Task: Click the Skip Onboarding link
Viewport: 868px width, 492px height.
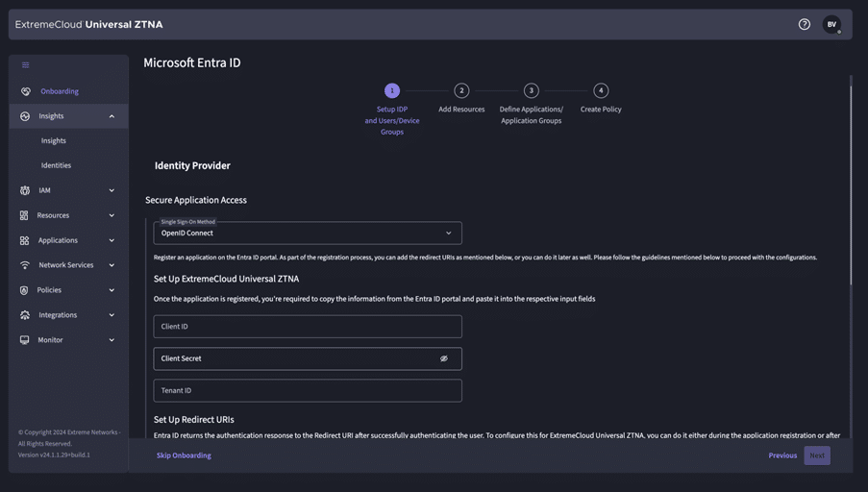Action: (x=184, y=455)
